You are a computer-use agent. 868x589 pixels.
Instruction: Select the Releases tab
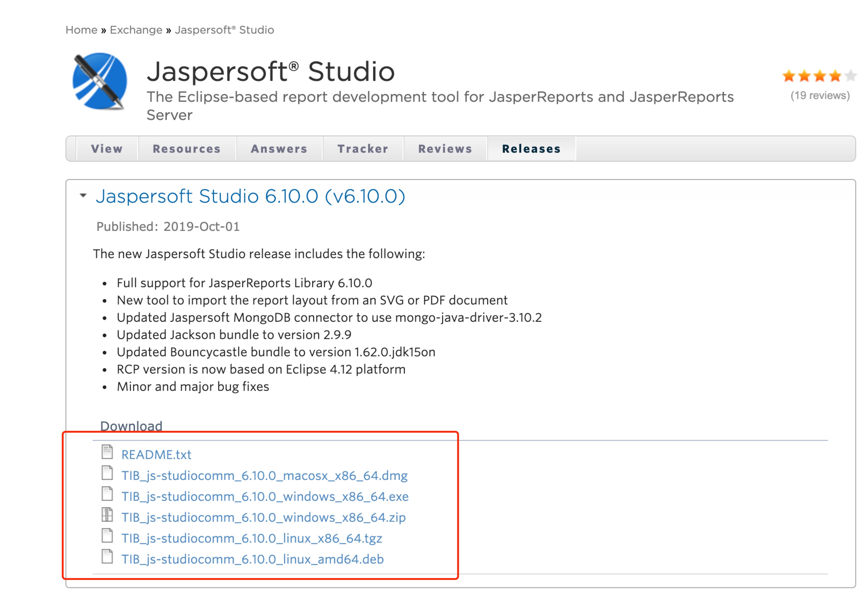click(x=531, y=149)
